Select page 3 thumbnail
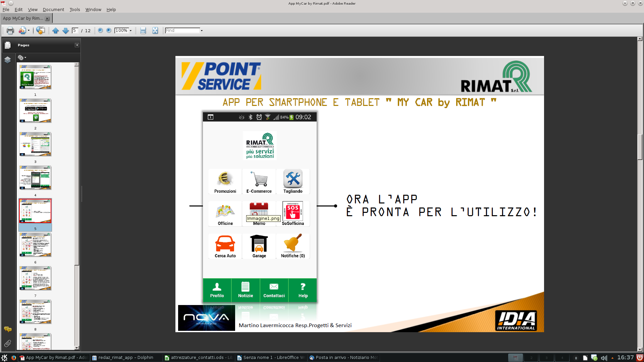Viewport: 644px width, 362px height. (x=35, y=144)
